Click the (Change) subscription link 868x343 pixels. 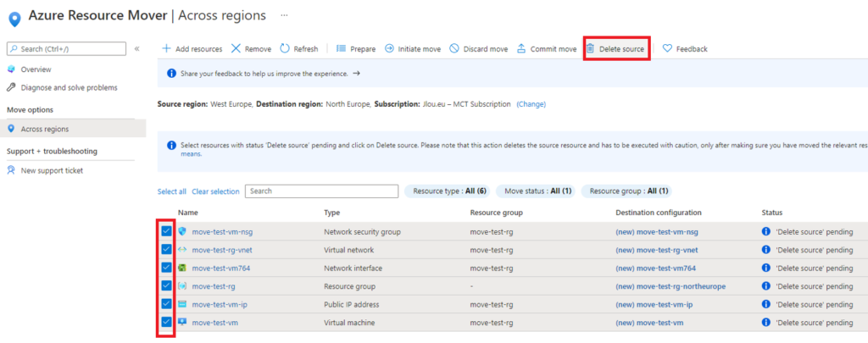tap(531, 104)
